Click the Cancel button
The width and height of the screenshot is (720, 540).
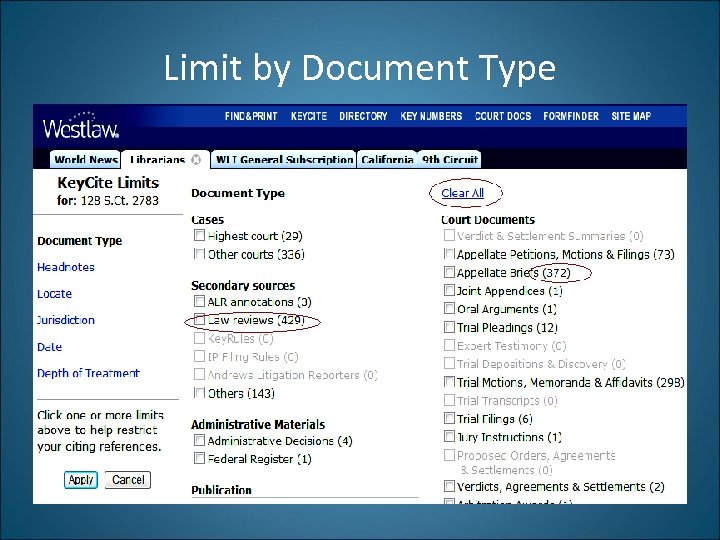click(128, 480)
